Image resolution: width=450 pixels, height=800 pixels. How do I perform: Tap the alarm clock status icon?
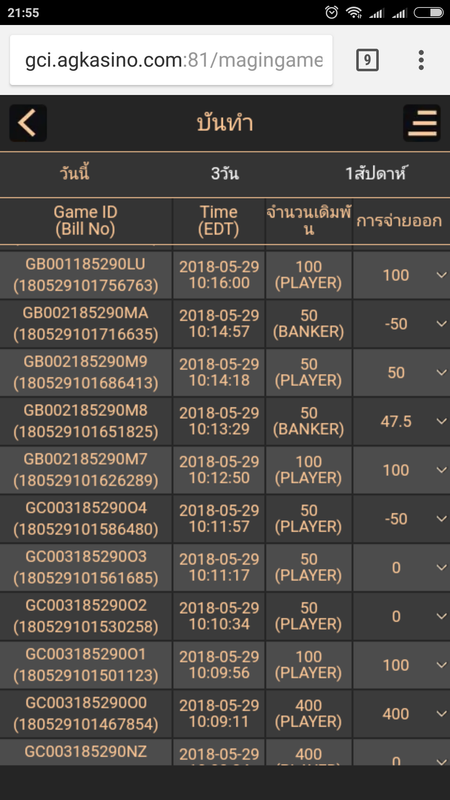[x=332, y=12]
